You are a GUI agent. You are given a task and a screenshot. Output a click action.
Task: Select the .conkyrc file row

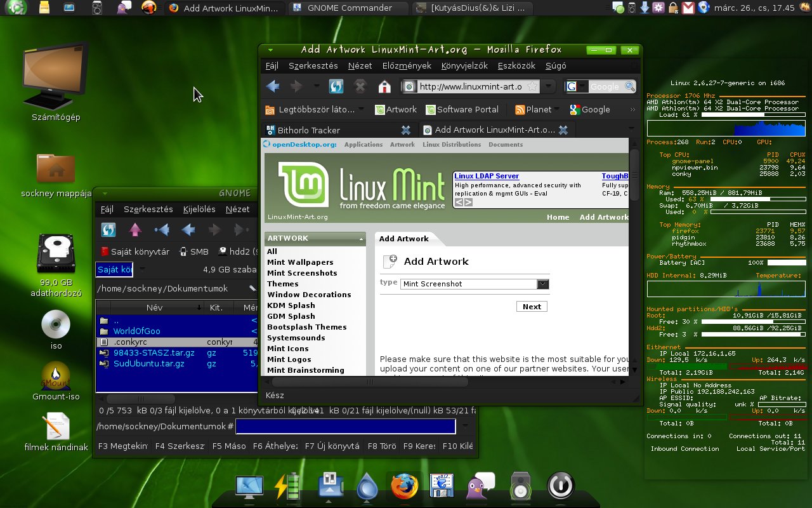pyautogui.click(x=177, y=342)
